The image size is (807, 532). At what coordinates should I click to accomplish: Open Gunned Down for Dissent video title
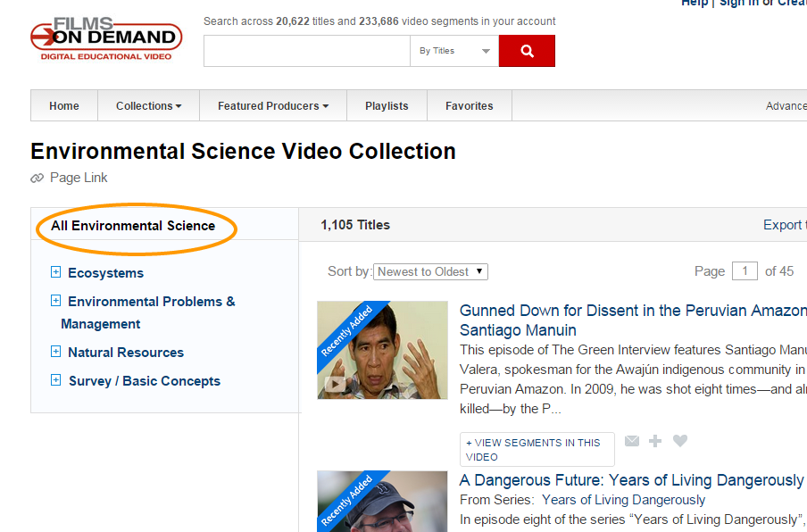pos(633,320)
